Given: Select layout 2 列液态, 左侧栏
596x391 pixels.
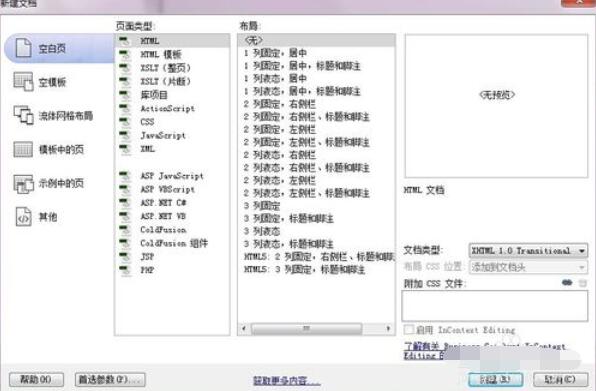Looking at the screenshot, I should pos(316,180).
